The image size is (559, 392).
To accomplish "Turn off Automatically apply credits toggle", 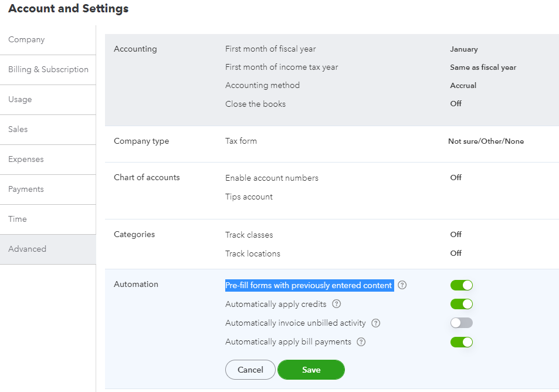I will click(x=461, y=304).
